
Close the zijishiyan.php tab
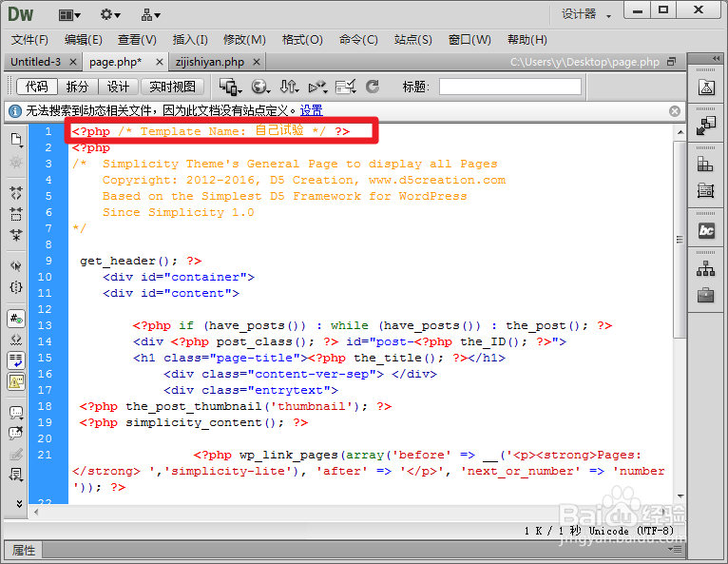click(257, 62)
